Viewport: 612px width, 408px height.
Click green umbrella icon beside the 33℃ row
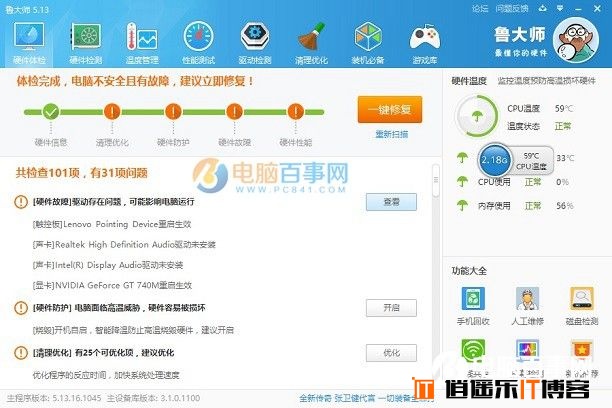point(463,158)
